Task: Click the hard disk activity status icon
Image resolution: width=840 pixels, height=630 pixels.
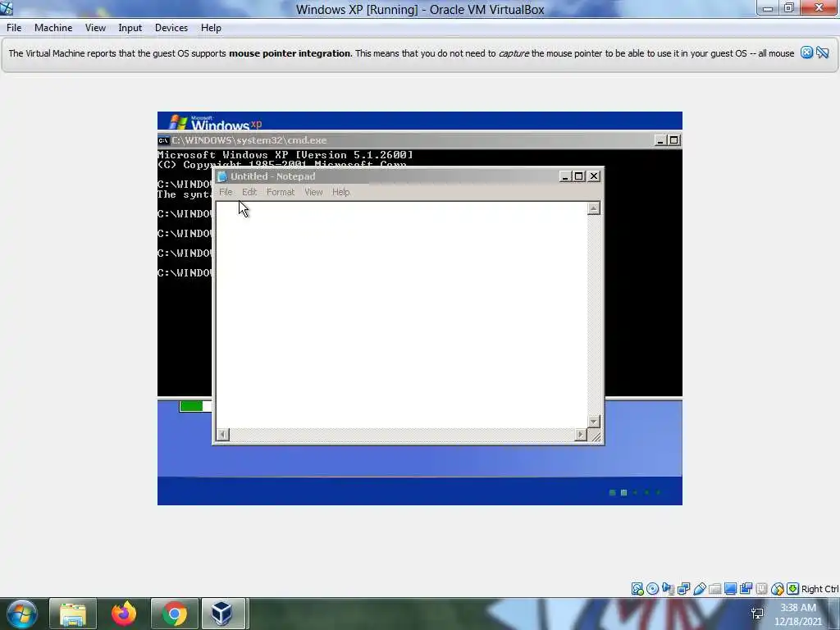Action: click(637, 589)
